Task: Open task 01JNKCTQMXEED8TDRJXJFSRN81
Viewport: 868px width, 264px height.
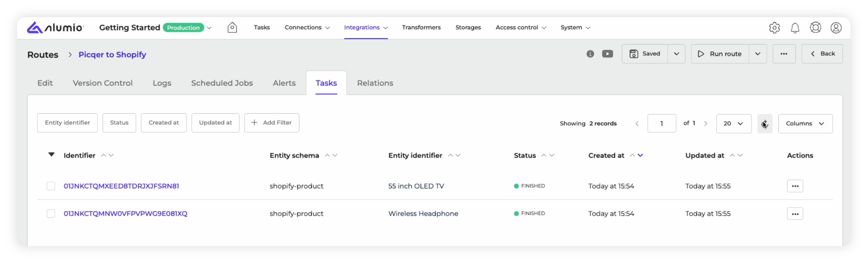Action: click(x=121, y=186)
